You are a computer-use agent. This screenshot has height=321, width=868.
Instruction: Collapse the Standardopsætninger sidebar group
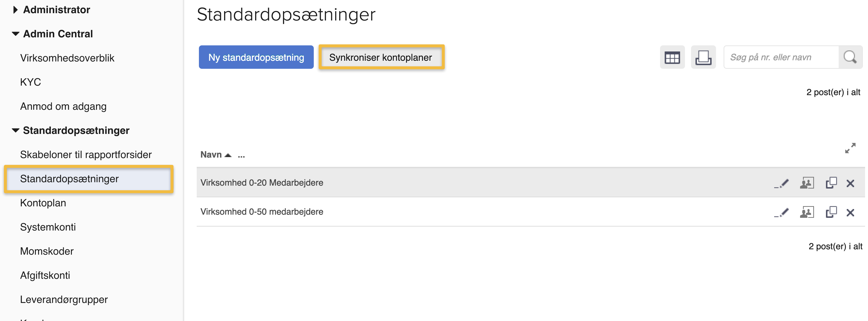[15, 130]
